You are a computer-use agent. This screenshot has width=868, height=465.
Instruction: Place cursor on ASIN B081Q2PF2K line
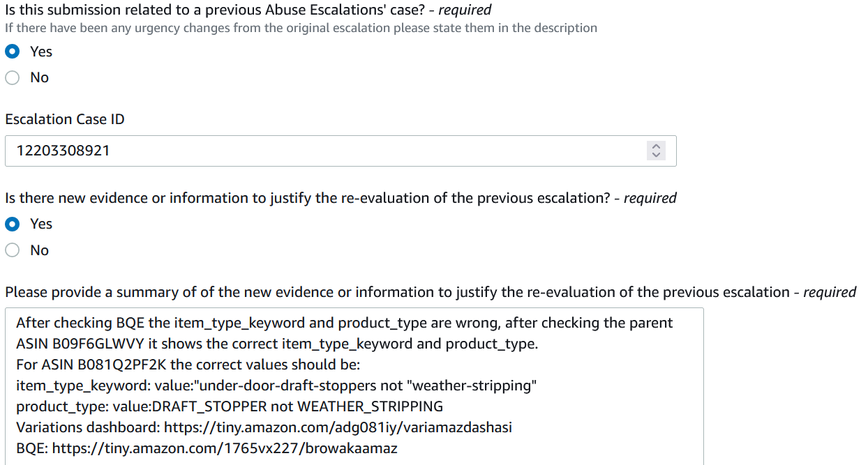pyautogui.click(x=188, y=365)
